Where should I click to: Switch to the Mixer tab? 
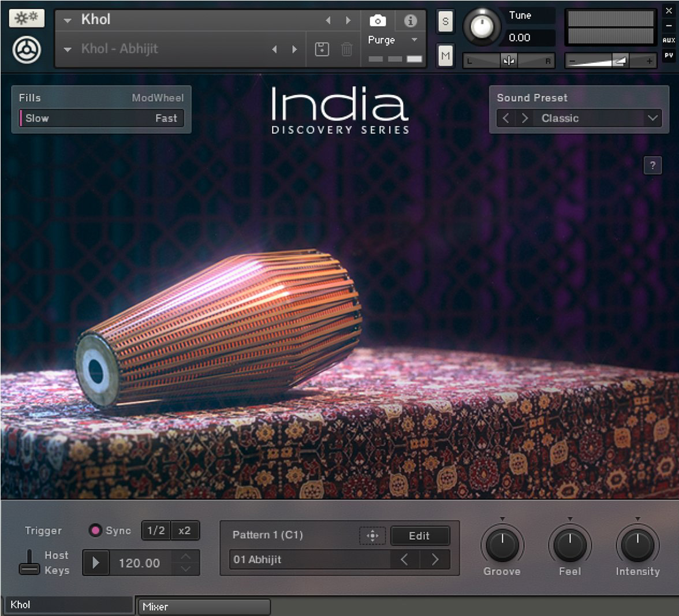click(203, 607)
